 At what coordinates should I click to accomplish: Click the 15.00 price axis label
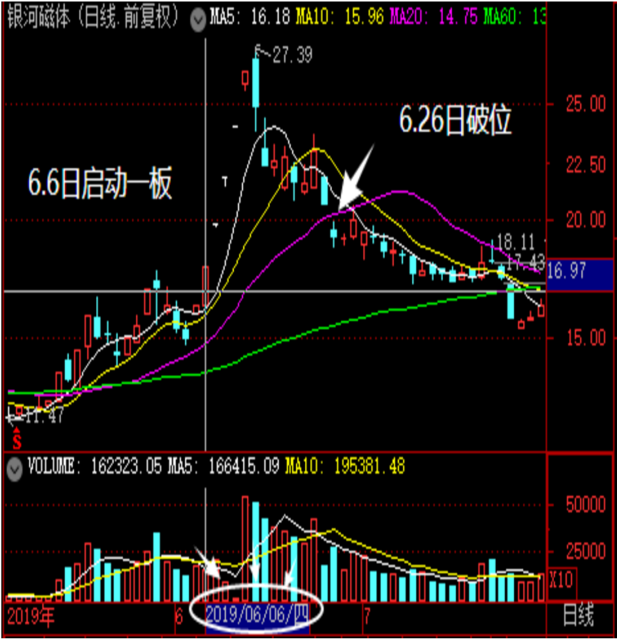click(586, 338)
